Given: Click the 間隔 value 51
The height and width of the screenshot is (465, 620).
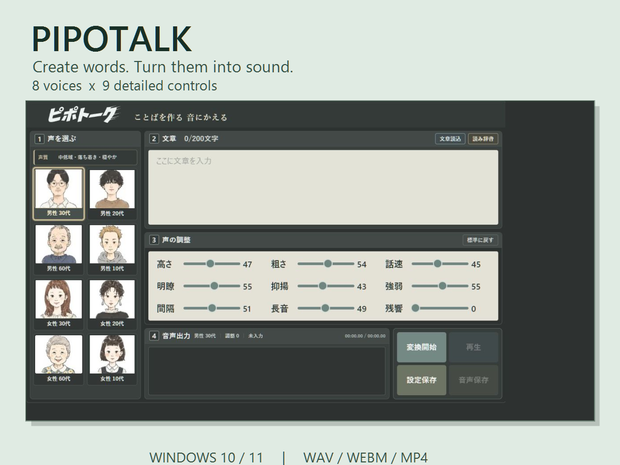Looking at the screenshot, I should point(247,308).
